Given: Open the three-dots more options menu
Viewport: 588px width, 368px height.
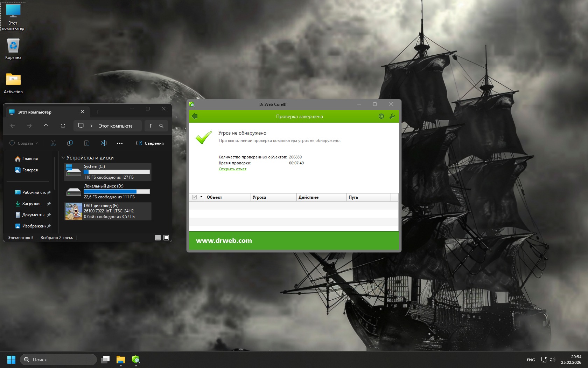Looking at the screenshot, I should [120, 143].
